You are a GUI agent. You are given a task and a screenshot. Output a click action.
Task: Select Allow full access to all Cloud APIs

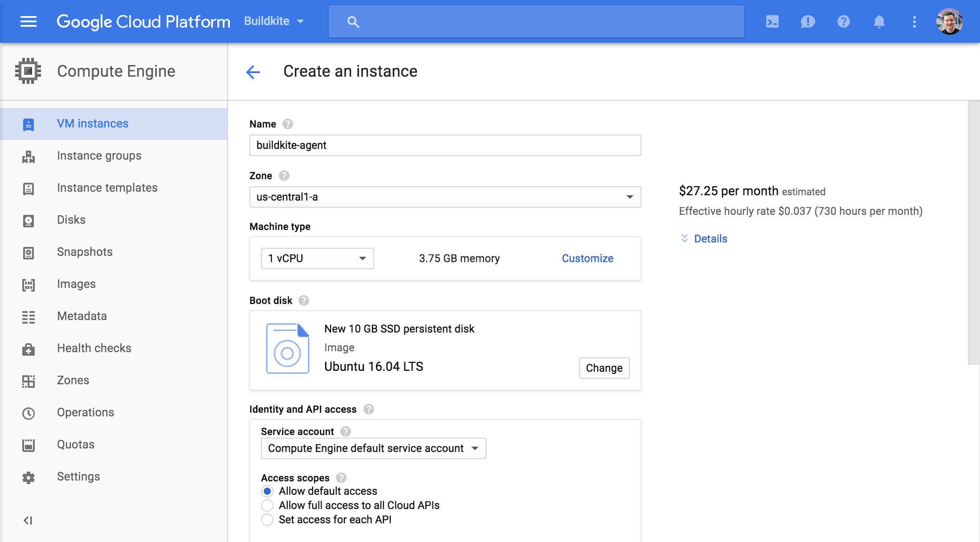pyautogui.click(x=267, y=505)
